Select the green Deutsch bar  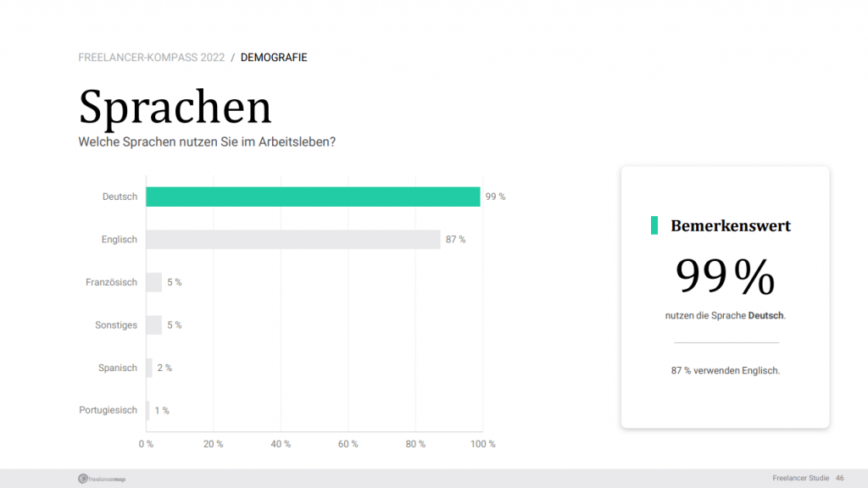[x=313, y=197]
